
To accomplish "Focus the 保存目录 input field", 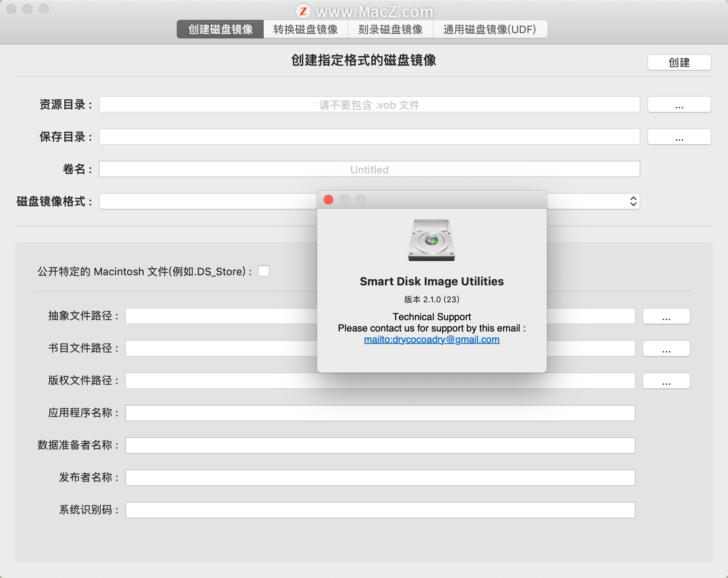I will [x=370, y=137].
